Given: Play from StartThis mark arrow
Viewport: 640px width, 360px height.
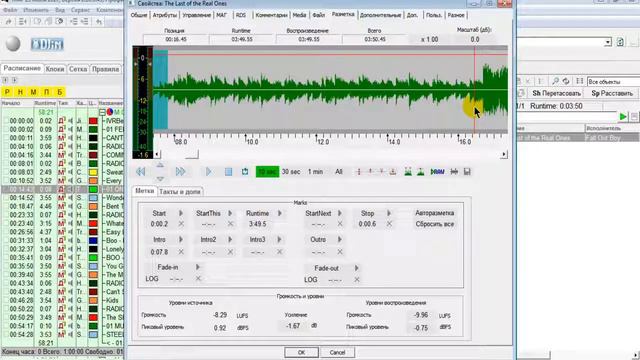Looking at the screenshot, I should pos(230,213).
